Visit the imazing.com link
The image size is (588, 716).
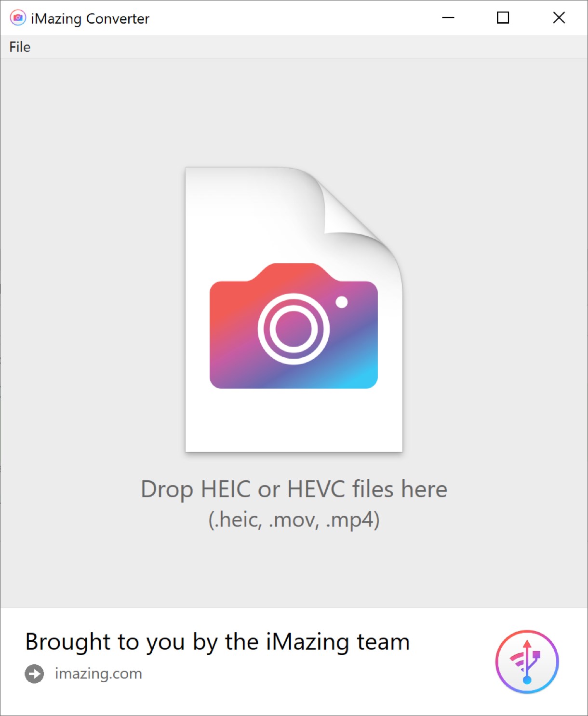(x=98, y=674)
